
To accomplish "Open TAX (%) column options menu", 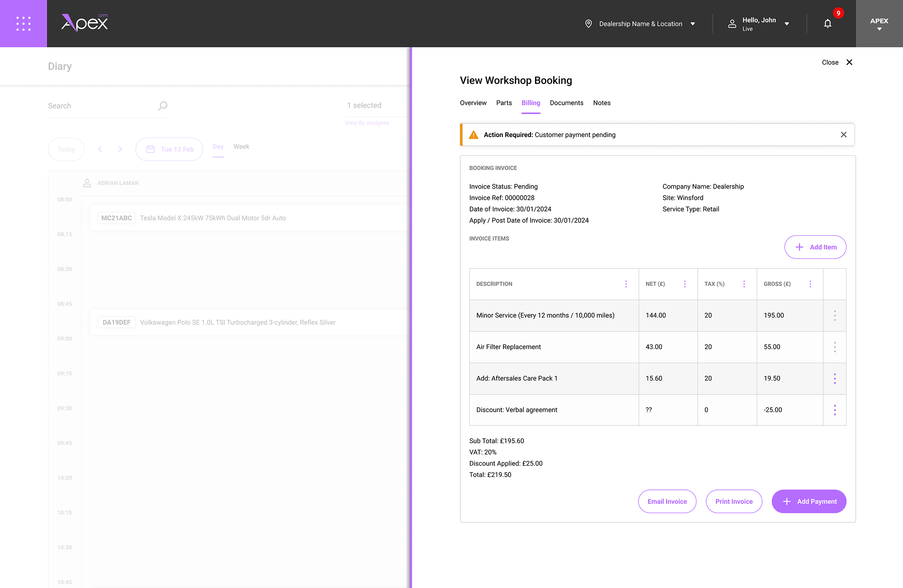I will (744, 284).
